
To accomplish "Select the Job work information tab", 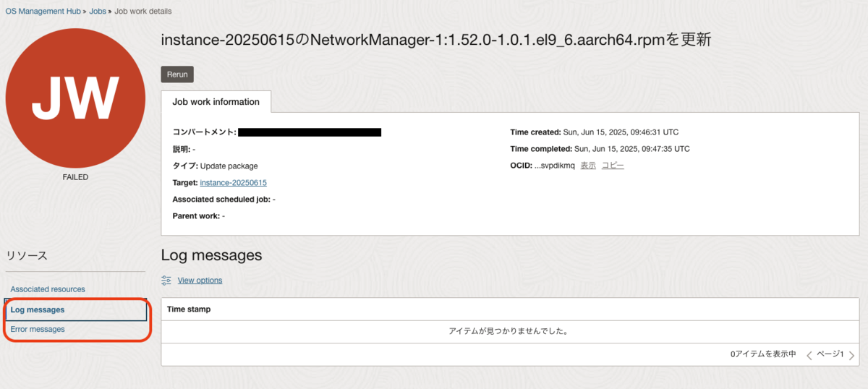I will click(216, 102).
